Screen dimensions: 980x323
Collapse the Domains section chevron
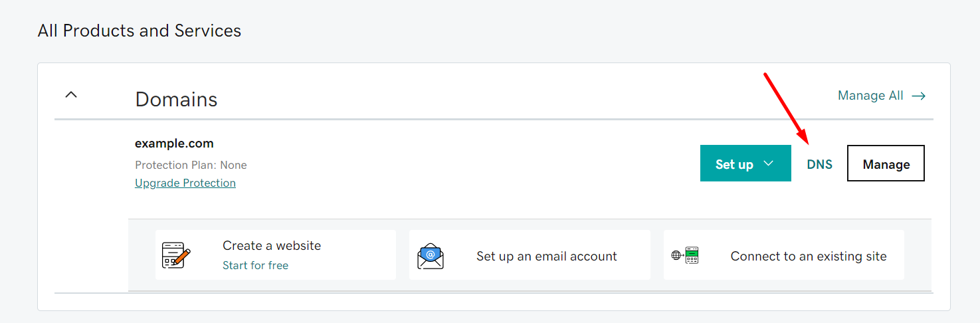pos(71,94)
